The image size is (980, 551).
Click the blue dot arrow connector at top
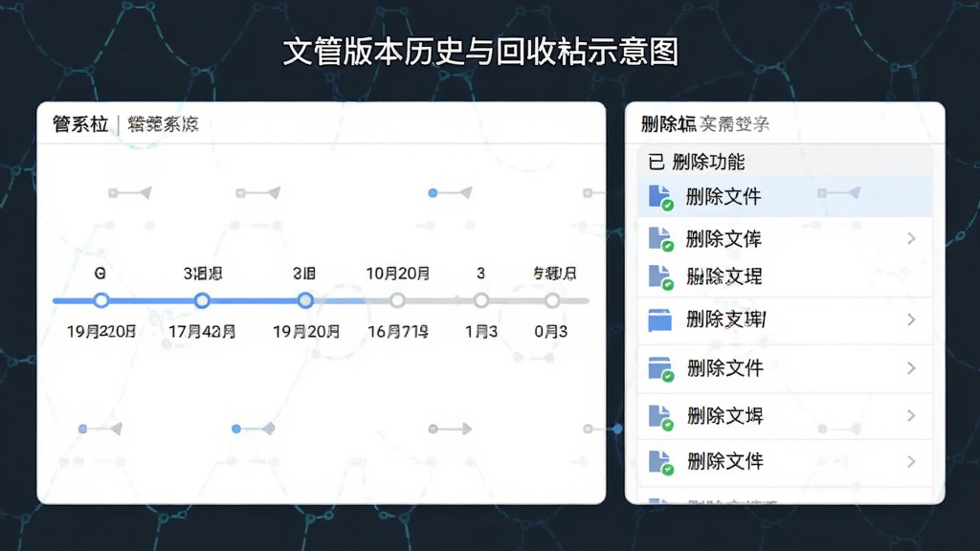tap(450, 193)
